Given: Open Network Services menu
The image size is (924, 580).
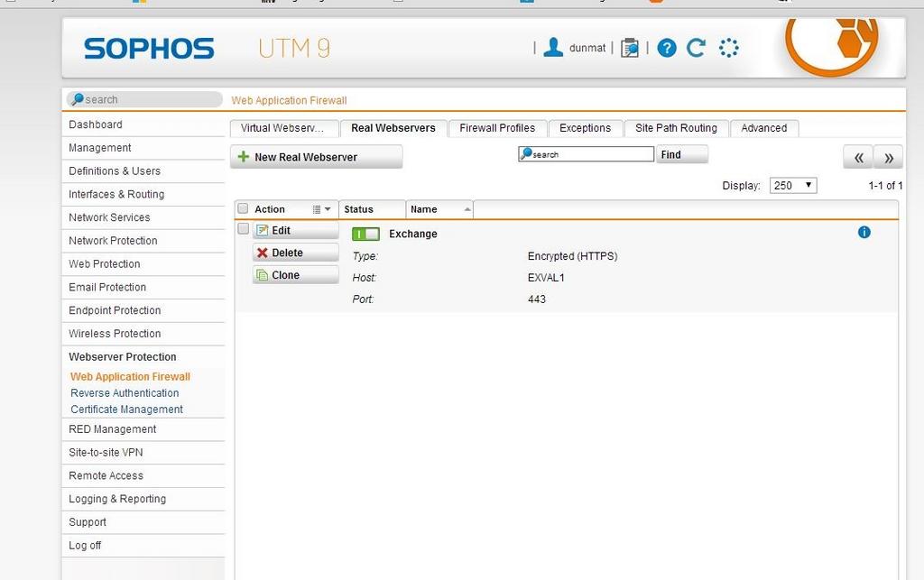Looking at the screenshot, I should point(143,218).
